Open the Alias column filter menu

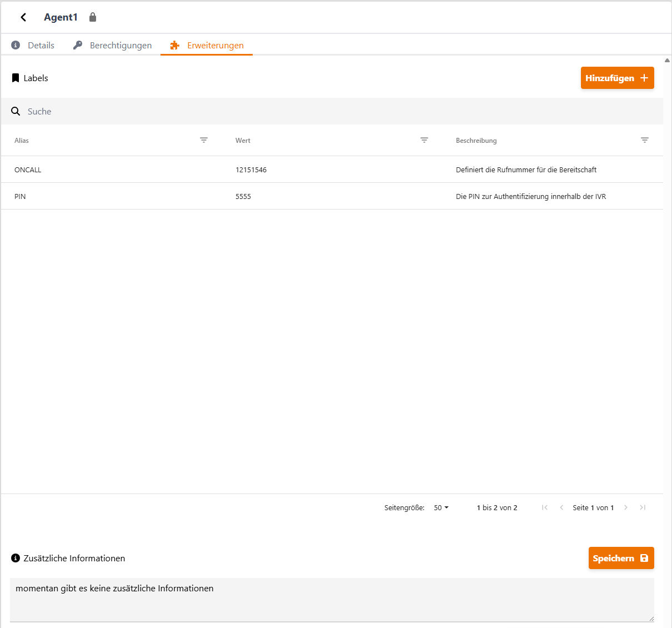point(204,140)
